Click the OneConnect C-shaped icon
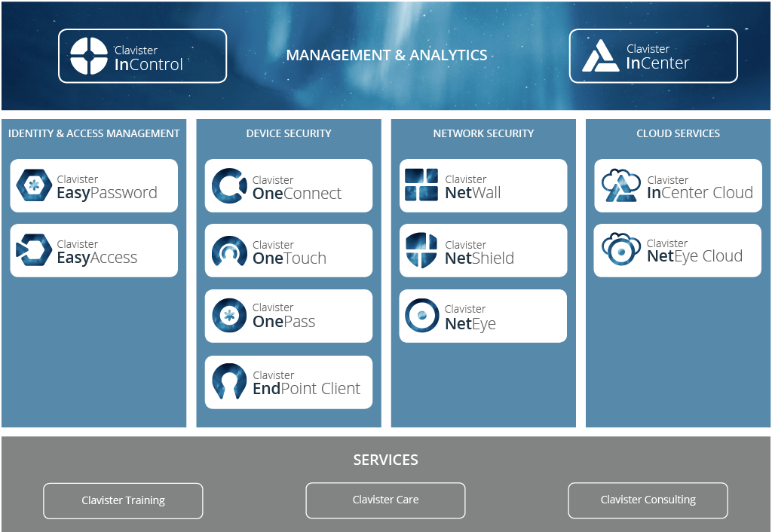The height and width of the screenshot is (532, 772). [x=229, y=185]
